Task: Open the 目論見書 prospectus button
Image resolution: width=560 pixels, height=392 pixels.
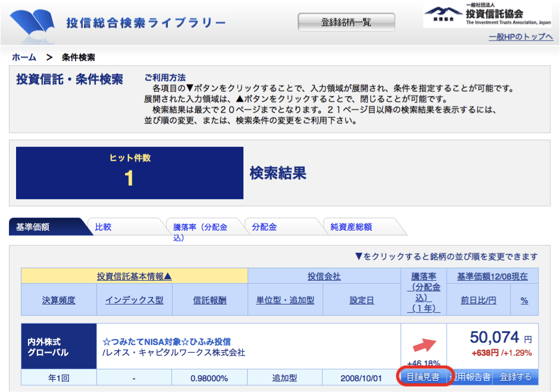Action: (x=423, y=377)
